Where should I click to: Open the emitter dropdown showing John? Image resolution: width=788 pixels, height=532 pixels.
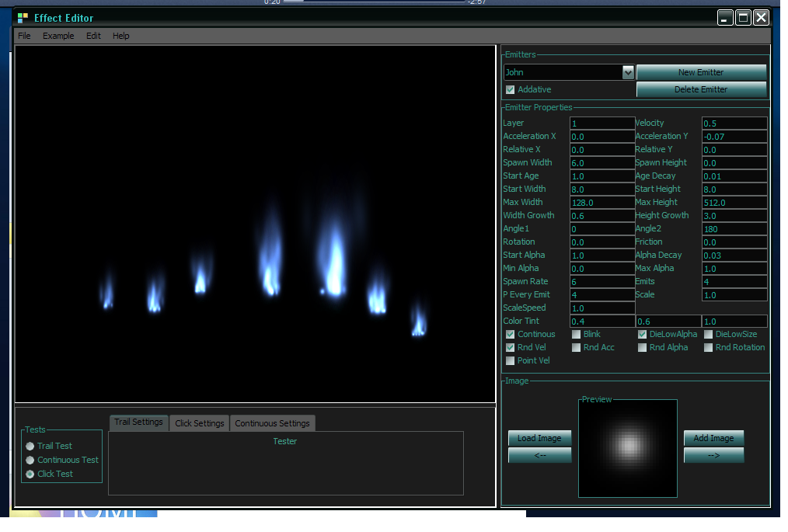pyautogui.click(x=628, y=72)
